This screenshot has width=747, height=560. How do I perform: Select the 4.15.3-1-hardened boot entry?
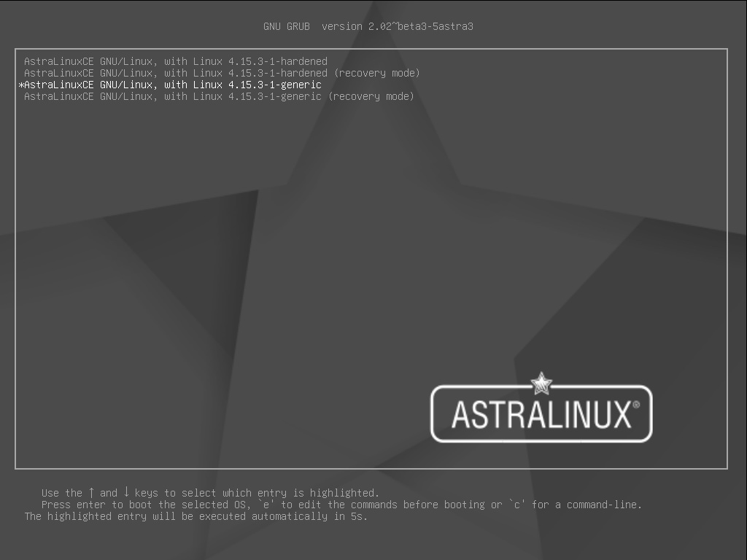point(175,61)
